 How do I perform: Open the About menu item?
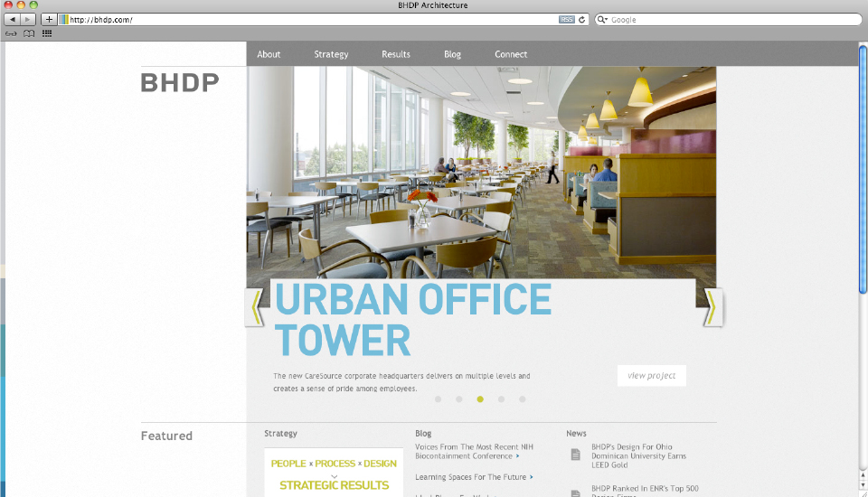[x=269, y=54]
